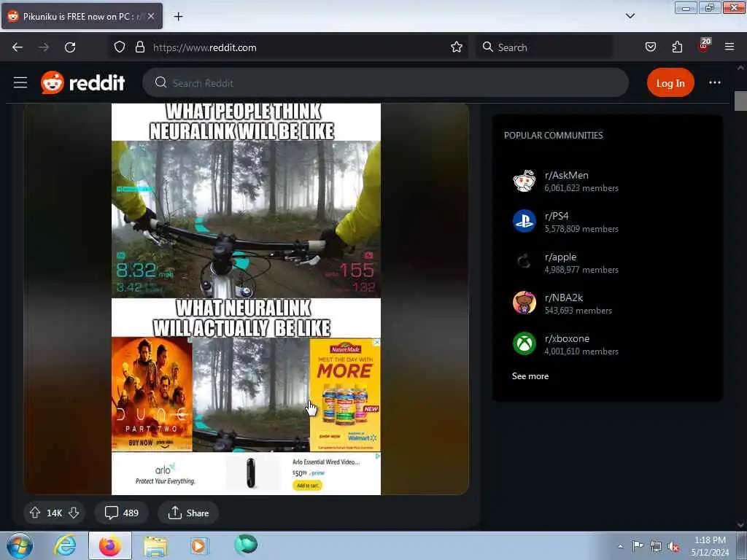Bookmark this page with the star icon
Screen dimensions: 747x560
(457, 47)
